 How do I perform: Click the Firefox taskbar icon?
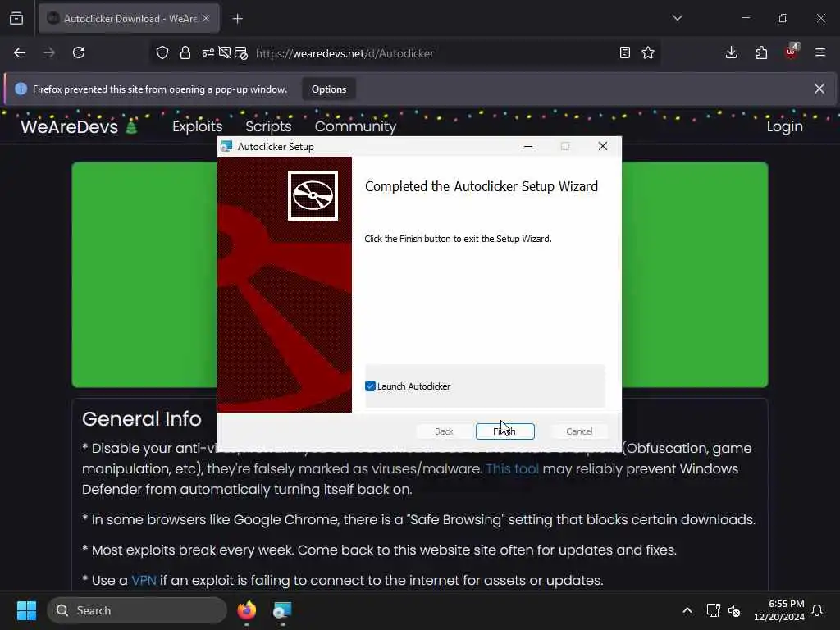tap(246, 610)
